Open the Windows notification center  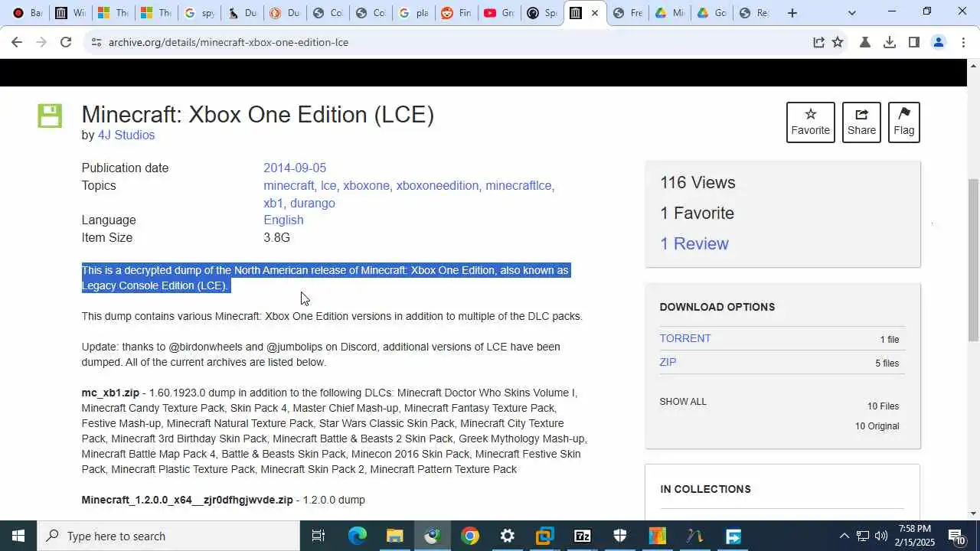click(957, 536)
